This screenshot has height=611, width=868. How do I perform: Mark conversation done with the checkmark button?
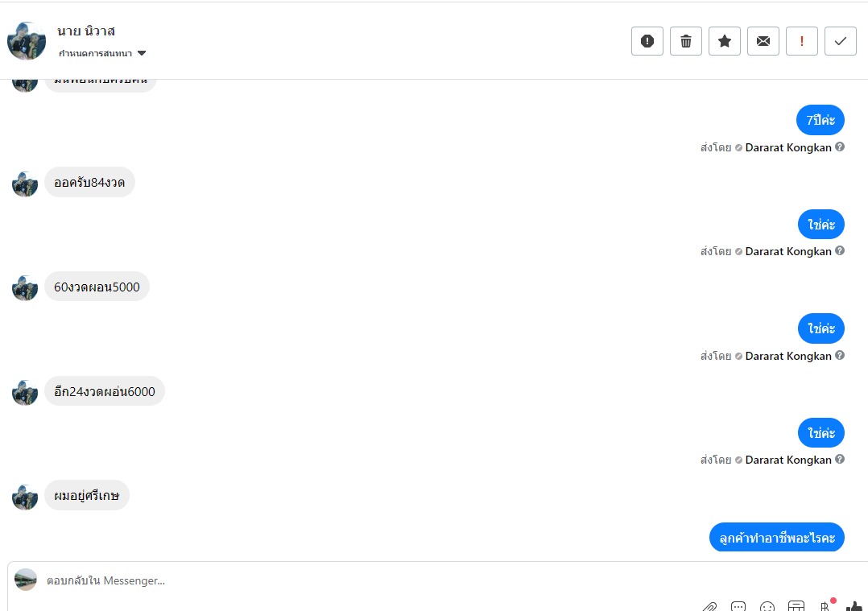pos(840,41)
